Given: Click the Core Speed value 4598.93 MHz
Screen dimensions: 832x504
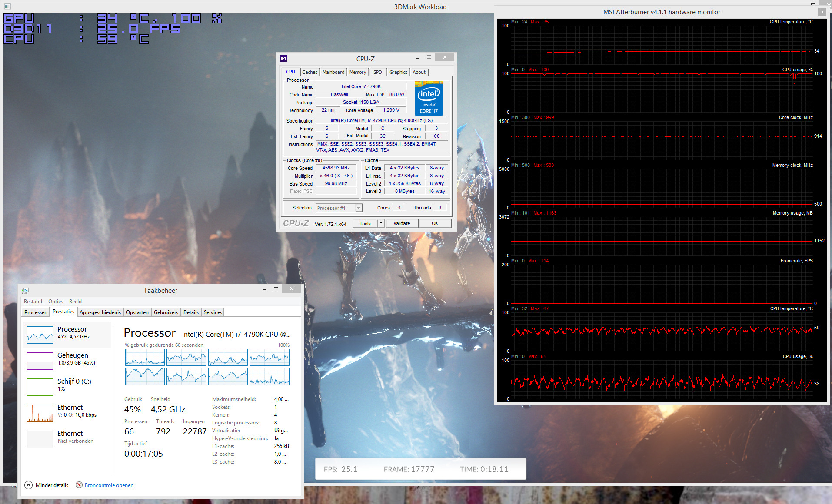Looking at the screenshot, I should point(336,168).
